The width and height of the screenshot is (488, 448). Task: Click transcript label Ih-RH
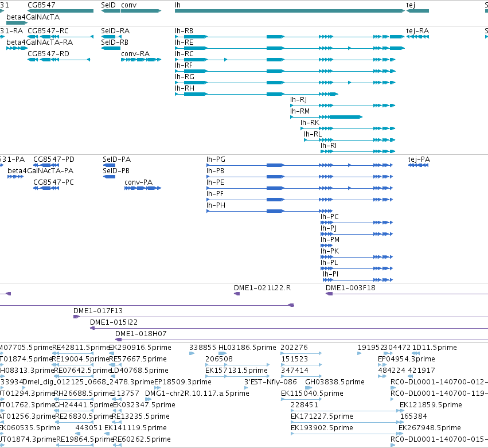(x=185, y=88)
